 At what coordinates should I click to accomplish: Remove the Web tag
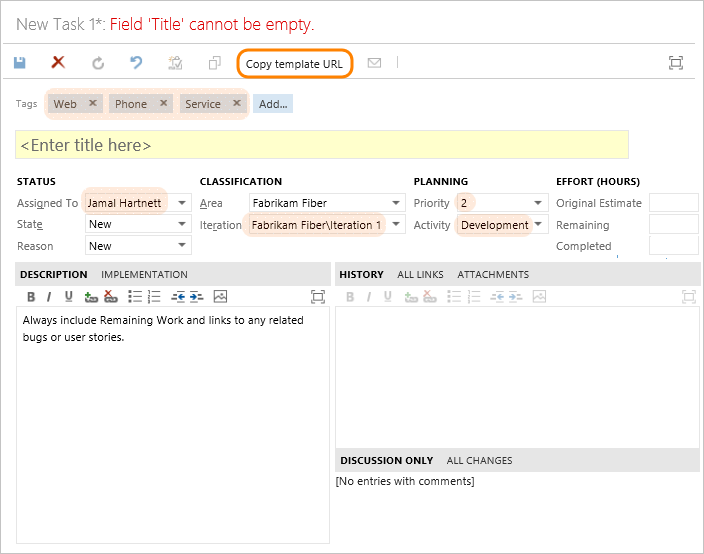tap(92, 103)
